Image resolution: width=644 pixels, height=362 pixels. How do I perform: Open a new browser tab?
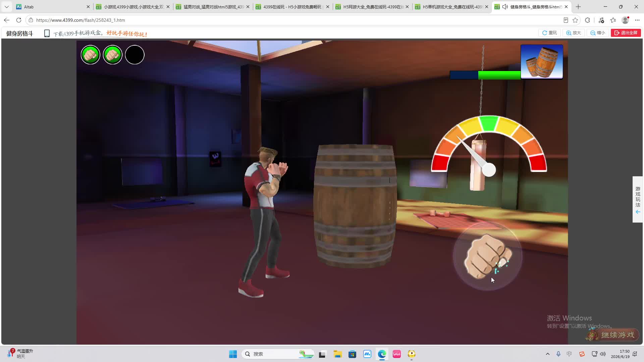(578, 7)
